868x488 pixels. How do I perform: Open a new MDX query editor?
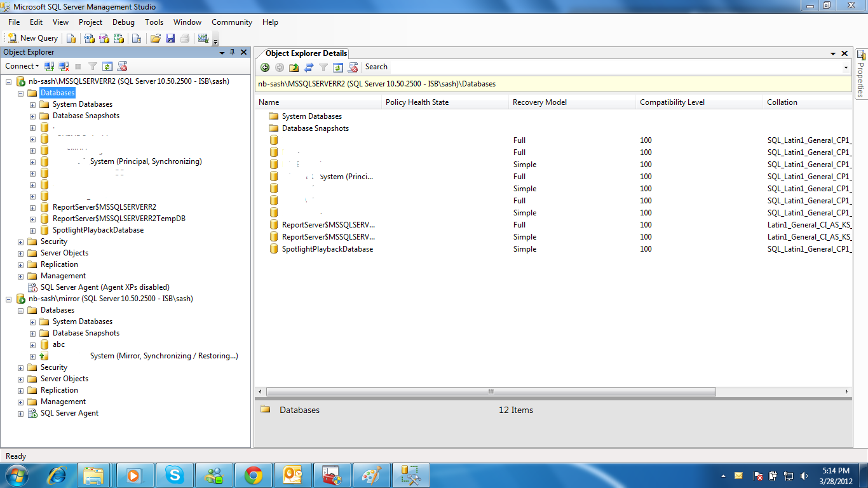pyautogui.click(x=88, y=38)
